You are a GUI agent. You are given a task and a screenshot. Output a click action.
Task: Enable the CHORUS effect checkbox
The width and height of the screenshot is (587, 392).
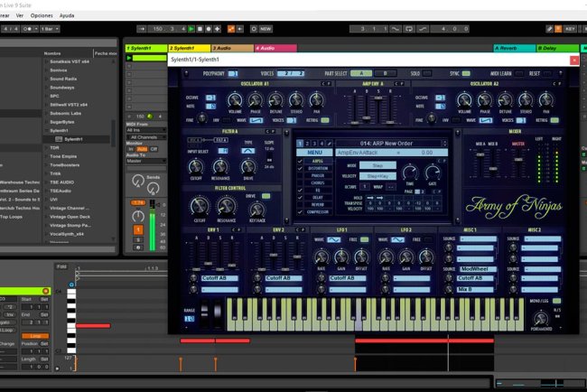pyautogui.click(x=300, y=182)
